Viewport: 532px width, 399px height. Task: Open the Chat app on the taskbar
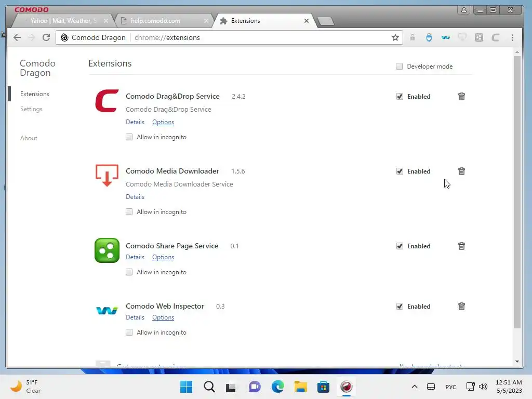tap(255, 387)
